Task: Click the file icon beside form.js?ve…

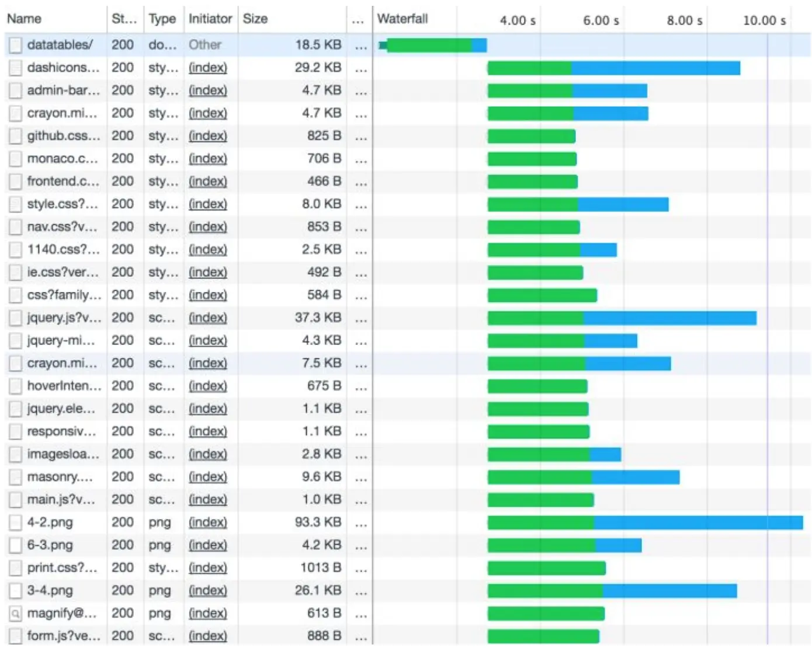Action: (16, 636)
